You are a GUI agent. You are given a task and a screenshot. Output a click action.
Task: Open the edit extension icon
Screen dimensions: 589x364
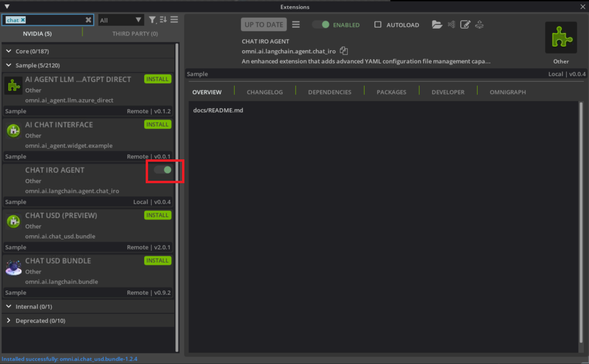click(465, 24)
